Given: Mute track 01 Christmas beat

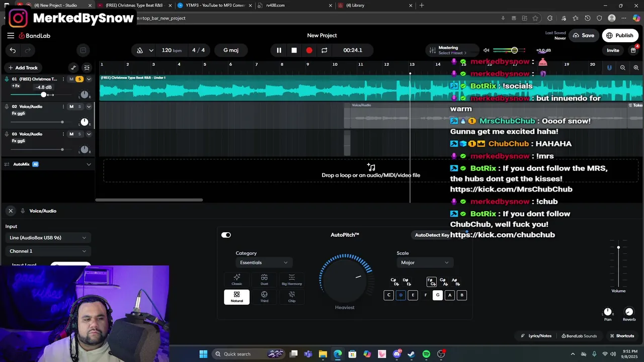Looking at the screenshot, I should [71, 79].
